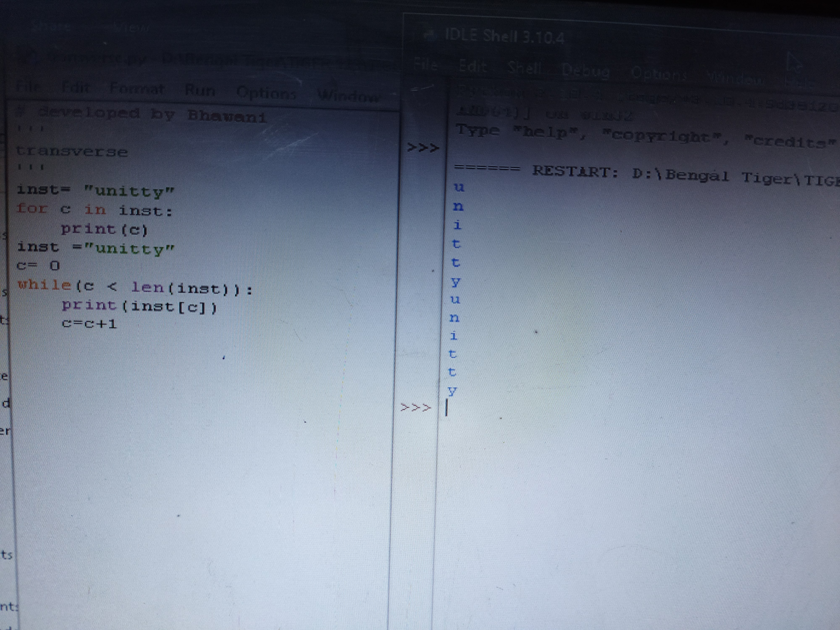Click the IDLE Shell 3.10.4 title bar
The width and height of the screenshot is (840, 630).
pyautogui.click(x=505, y=37)
